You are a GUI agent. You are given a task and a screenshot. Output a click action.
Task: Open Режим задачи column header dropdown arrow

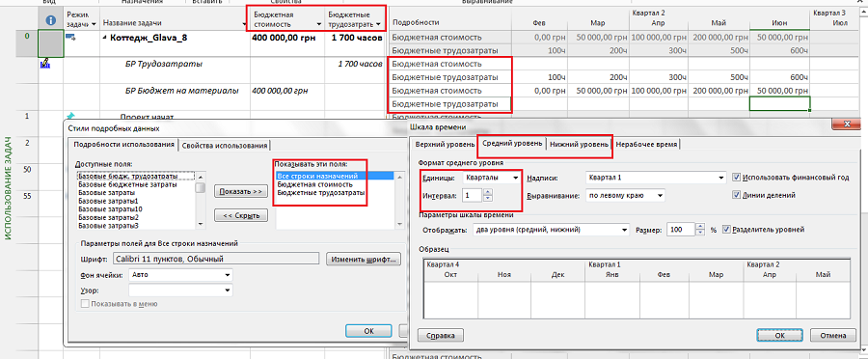pos(94,24)
